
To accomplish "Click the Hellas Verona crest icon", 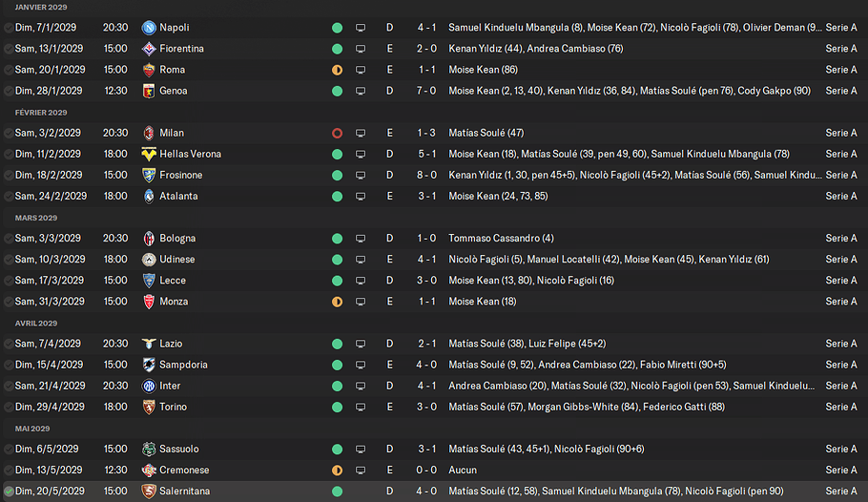I will (149, 154).
